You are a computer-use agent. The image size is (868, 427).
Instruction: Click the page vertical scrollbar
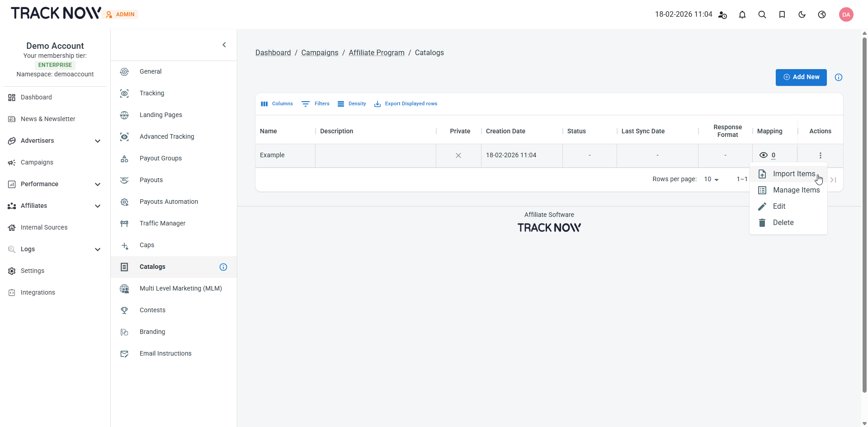point(864,212)
